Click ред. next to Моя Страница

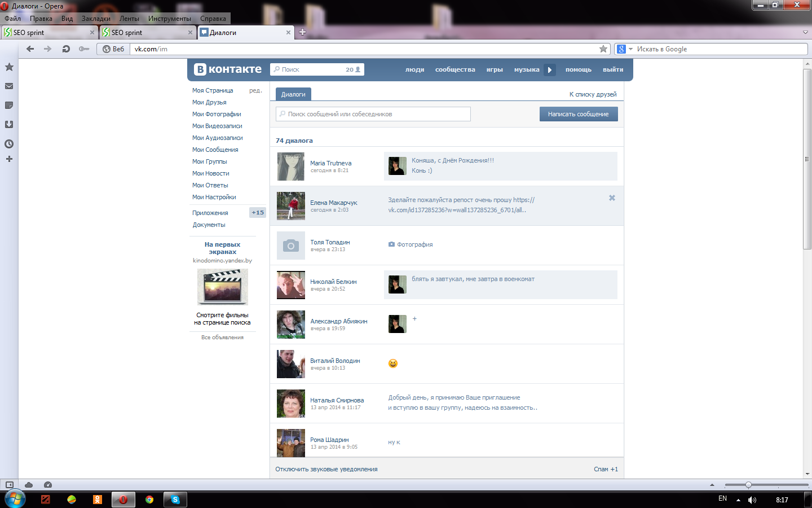tap(255, 90)
